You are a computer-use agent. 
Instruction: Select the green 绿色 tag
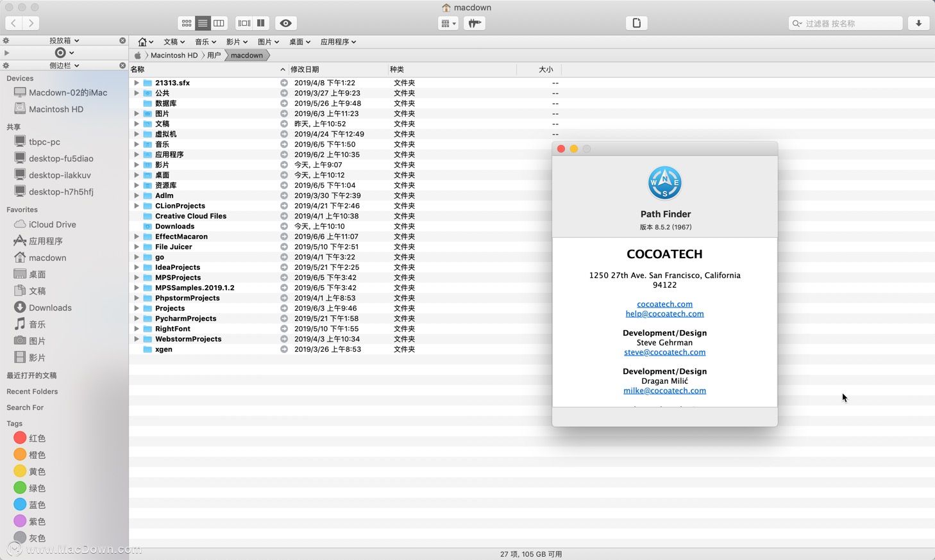coord(29,488)
